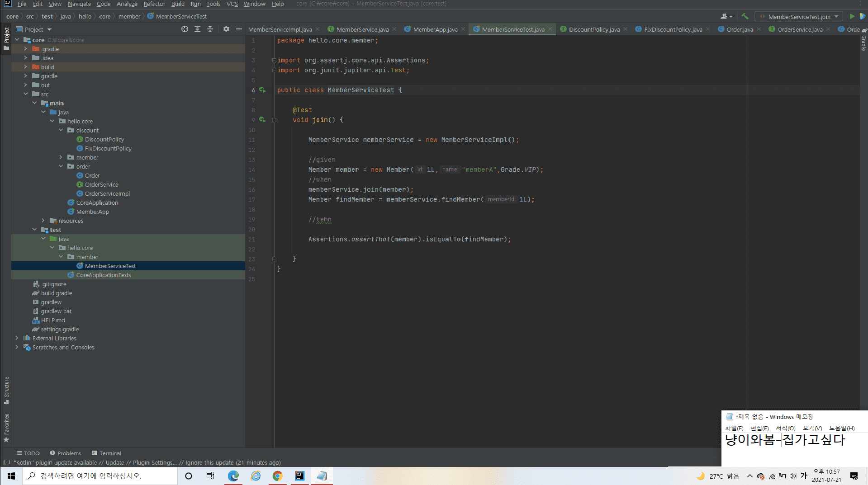Select FixDiscountPolicy in project tree
The height and width of the screenshot is (485, 868).
pos(108,148)
